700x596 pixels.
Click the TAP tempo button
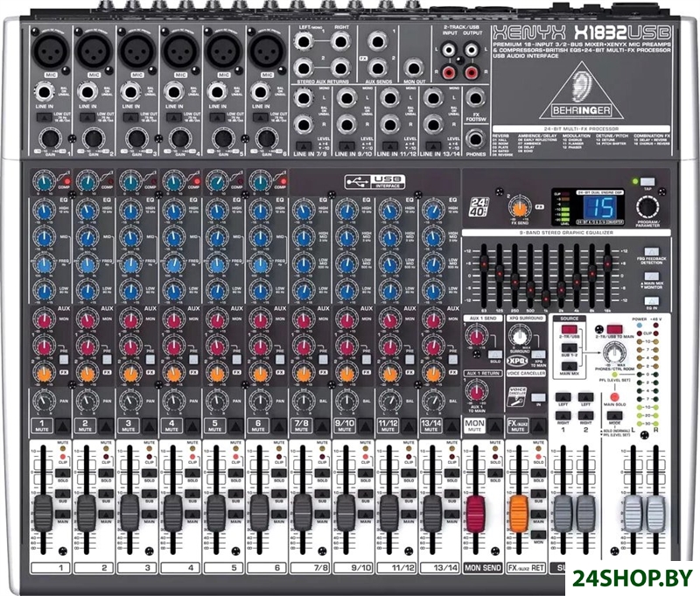click(x=647, y=182)
